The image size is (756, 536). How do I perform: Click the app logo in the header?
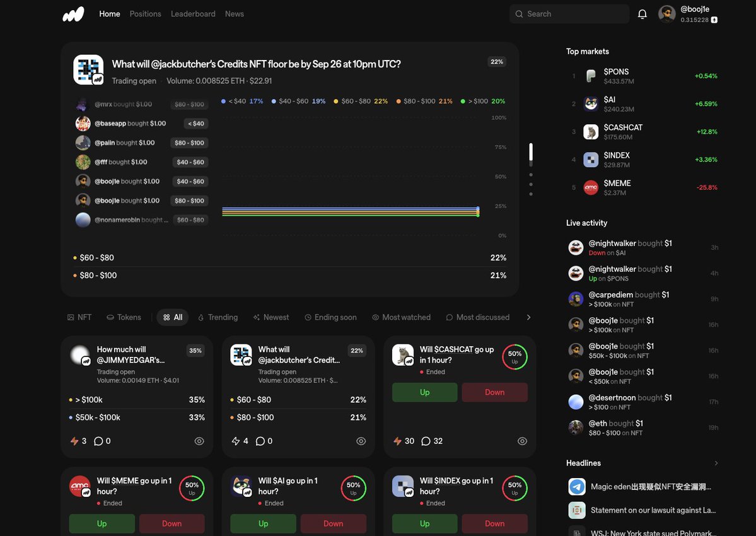pyautogui.click(x=73, y=14)
